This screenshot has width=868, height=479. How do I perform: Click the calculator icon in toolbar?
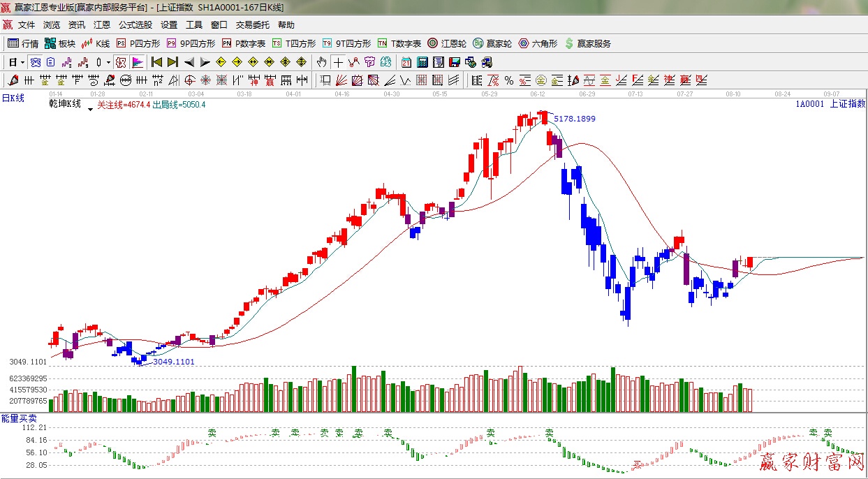[x=422, y=62]
